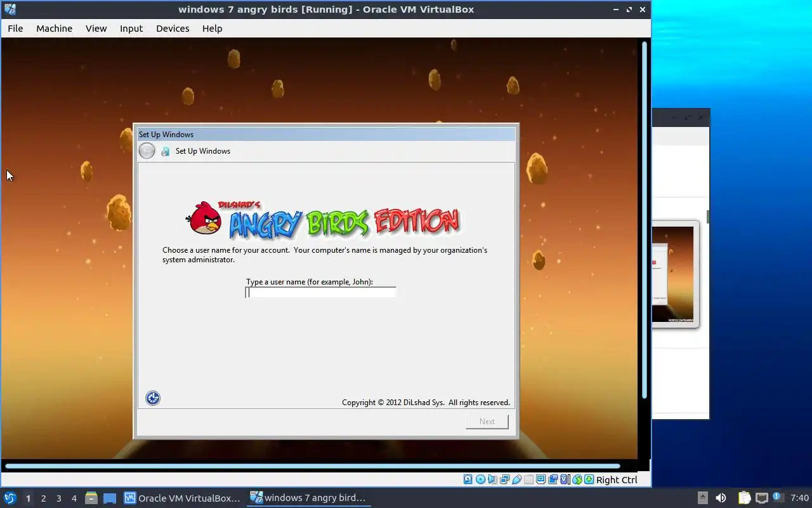Open the Machine menu

click(54, 28)
